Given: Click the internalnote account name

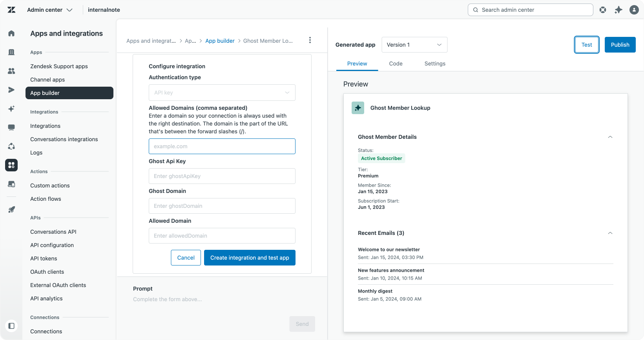Looking at the screenshot, I should 104,10.
